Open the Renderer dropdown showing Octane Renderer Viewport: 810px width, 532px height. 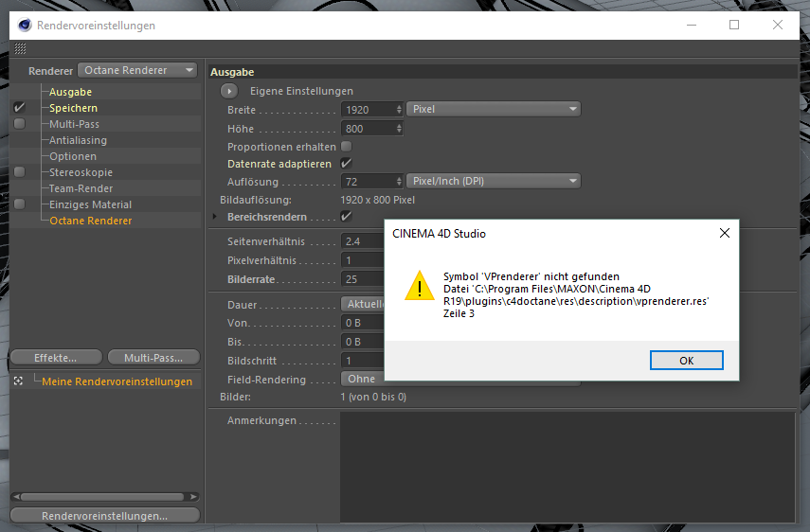137,70
